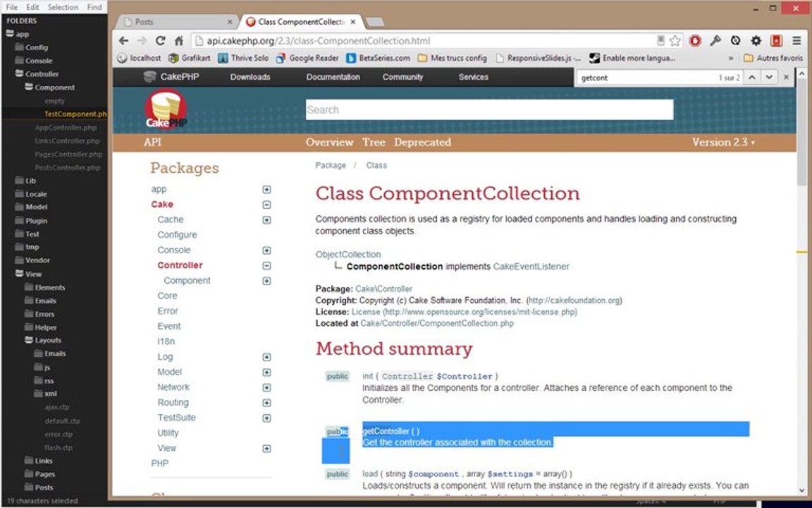Open AppController.php in the sidebar
Screen dimensions: 812x508
point(66,128)
